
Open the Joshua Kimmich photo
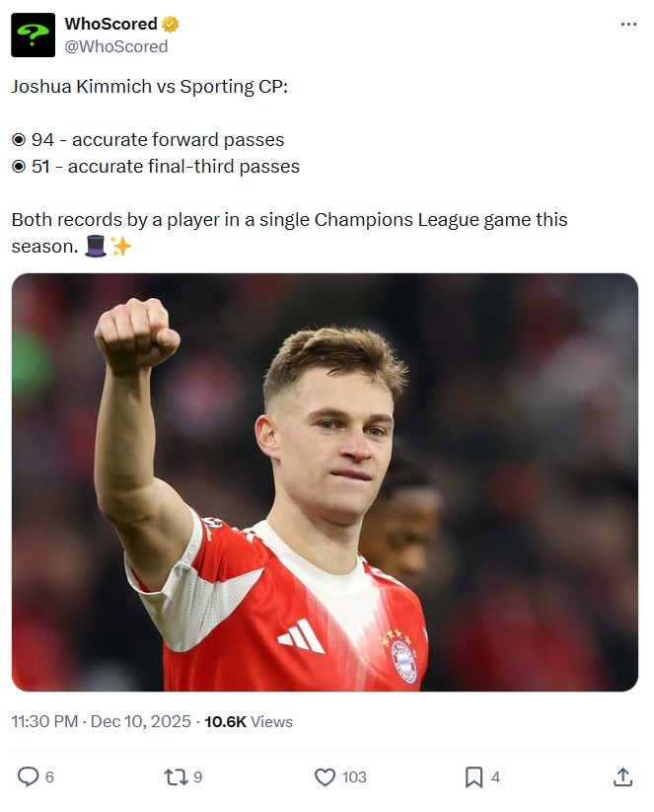tap(325, 481)
